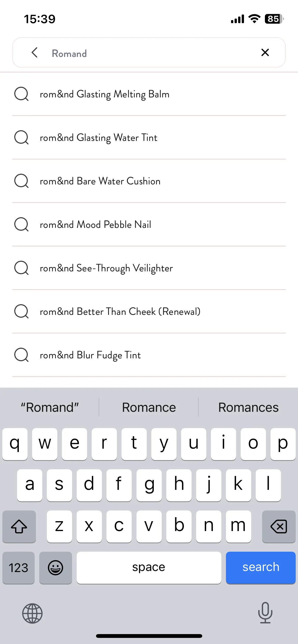Tap the back chevron in search bar
The height and width of the screenshot is (644, 298).
[34, 52]
